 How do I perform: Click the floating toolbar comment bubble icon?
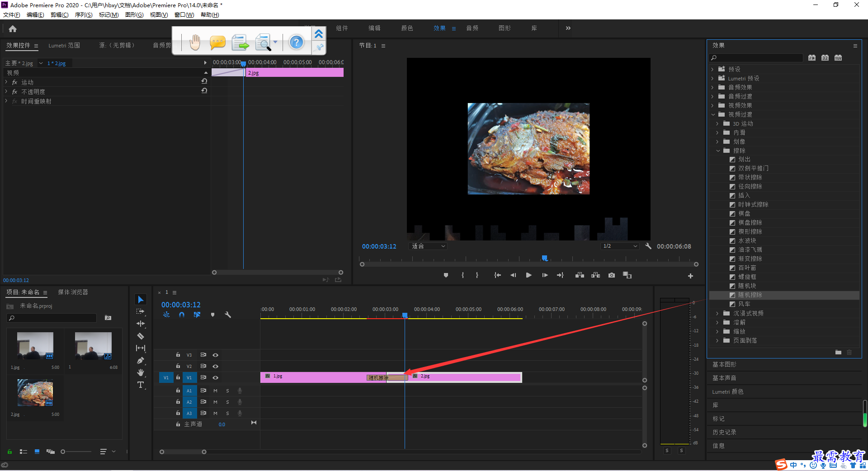(217, 43)
